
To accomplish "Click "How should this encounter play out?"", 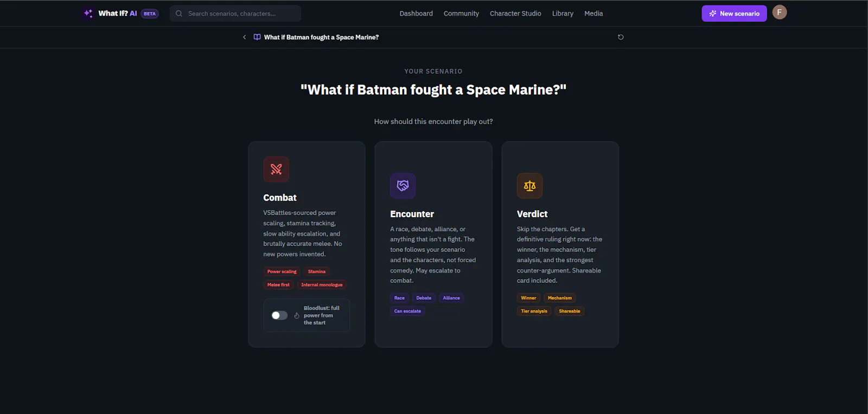I will coord(433,121).
